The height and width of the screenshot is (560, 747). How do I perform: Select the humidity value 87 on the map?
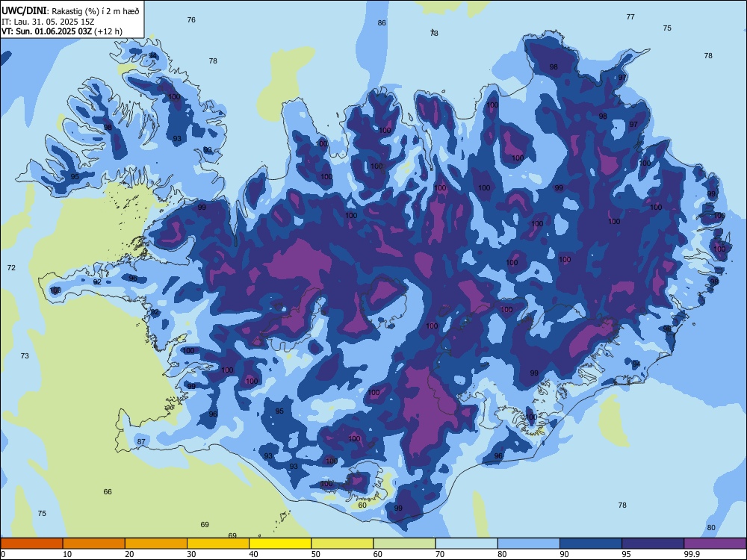coord(141,441)
